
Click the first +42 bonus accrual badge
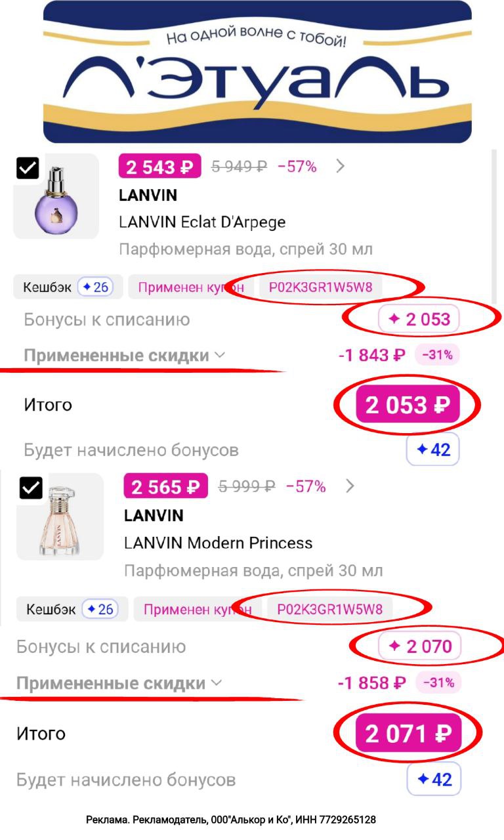[x=432, y=450]
